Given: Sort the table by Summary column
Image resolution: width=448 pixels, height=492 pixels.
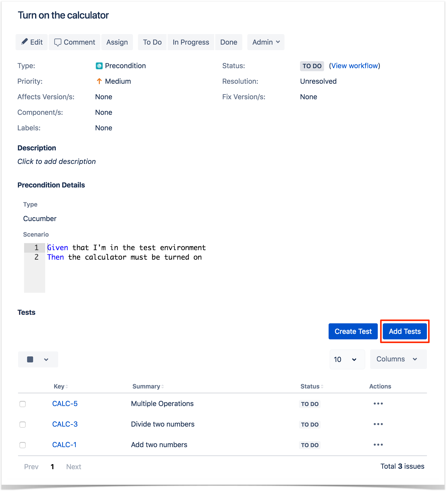Looking at the screenshot, I should point(148,386).
